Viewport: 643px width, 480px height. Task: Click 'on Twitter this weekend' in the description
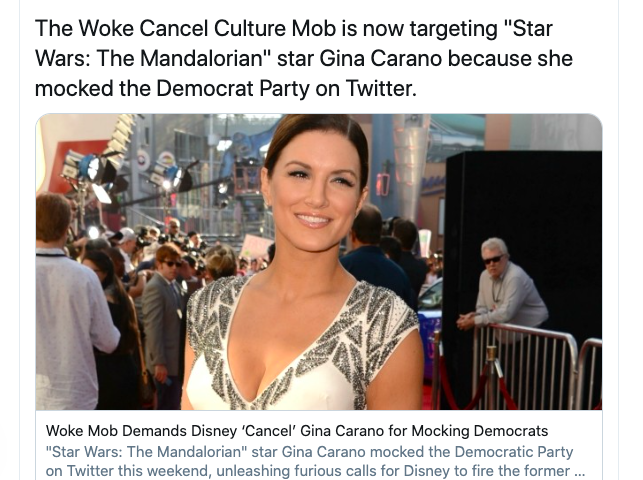click(128, 471)
